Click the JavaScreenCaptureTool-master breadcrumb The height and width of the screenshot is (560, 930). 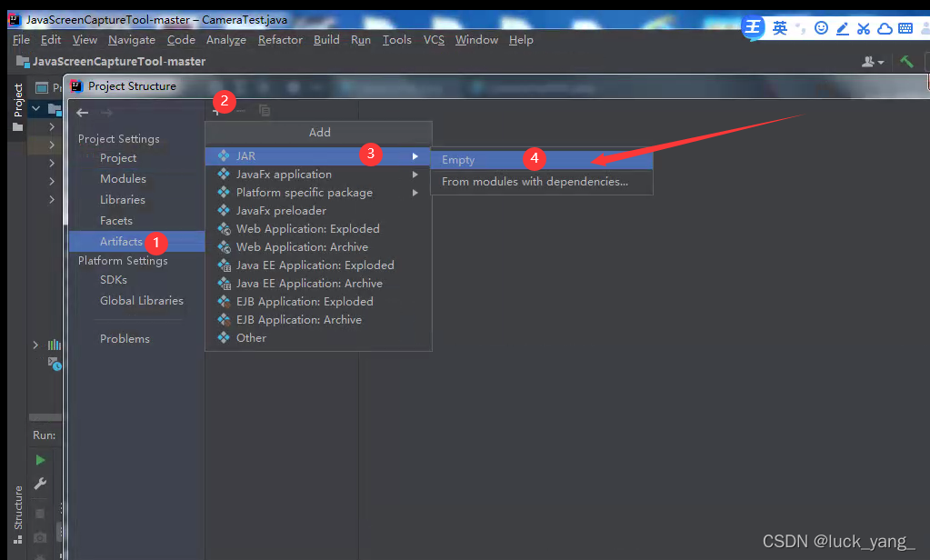[111, 61]
